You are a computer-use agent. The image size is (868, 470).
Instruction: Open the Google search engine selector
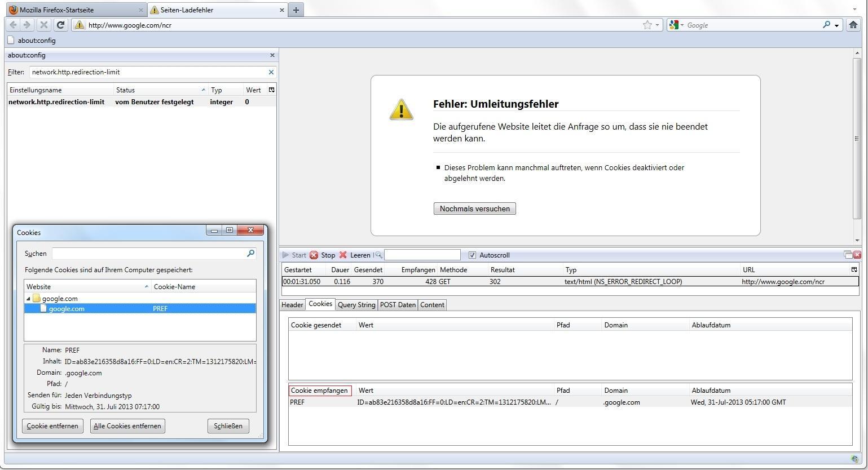pos(676,25)
